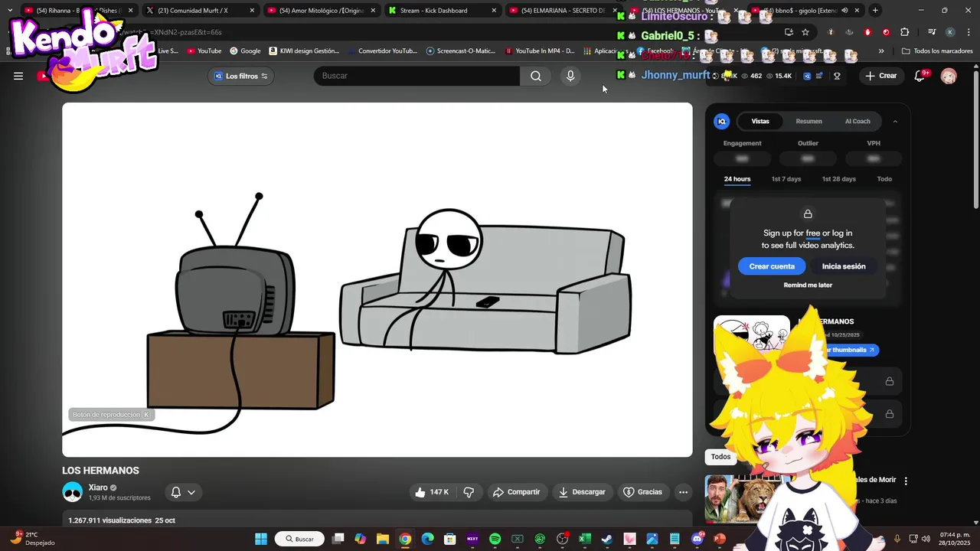Bookmark this page with star icon
This screenshot has height=551, width=980.
pos(805,32)
